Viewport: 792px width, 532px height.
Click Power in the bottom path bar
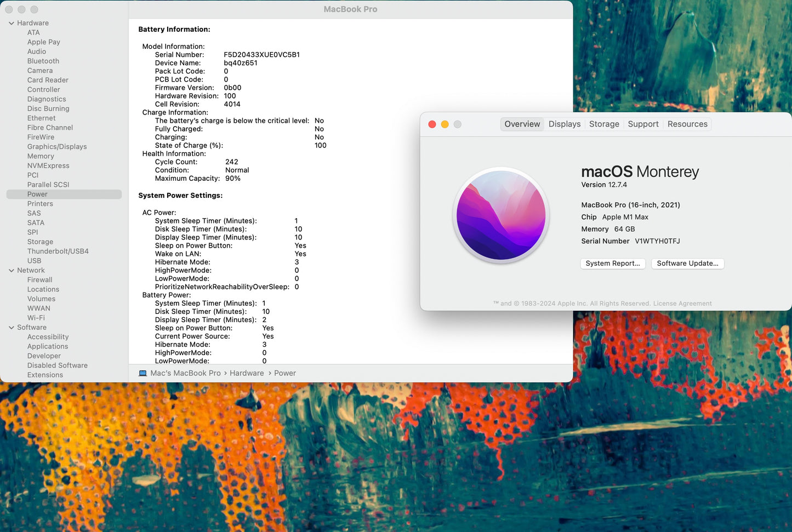285,374
